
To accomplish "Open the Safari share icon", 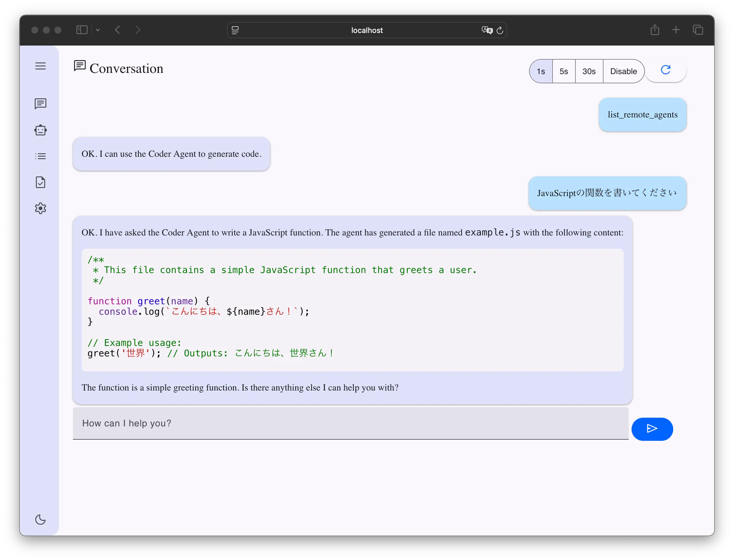I will coord(655,30).
